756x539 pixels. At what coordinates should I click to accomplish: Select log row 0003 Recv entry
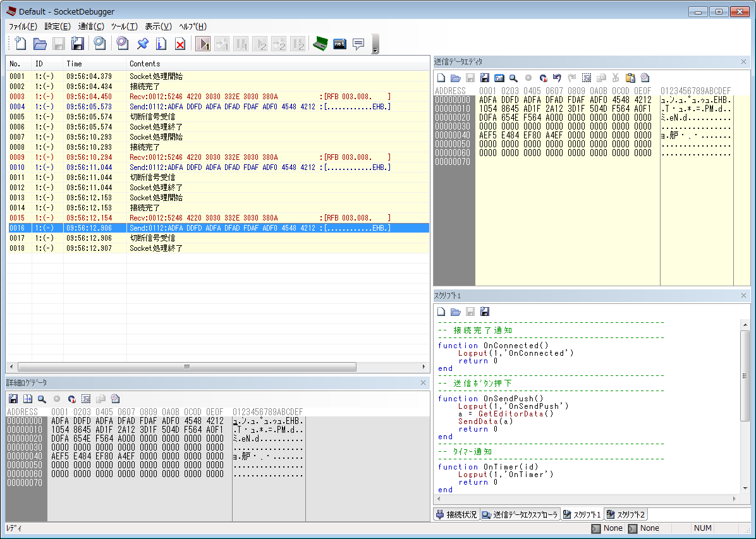pyautogui.click(x=218, y=97)
